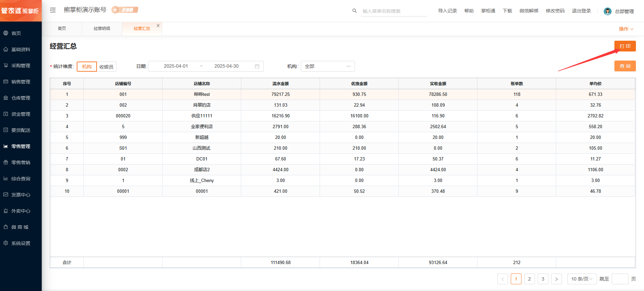Click the 系统设置 gear icon
This screenshot has height=291, width=644.
tap(6, 243)
